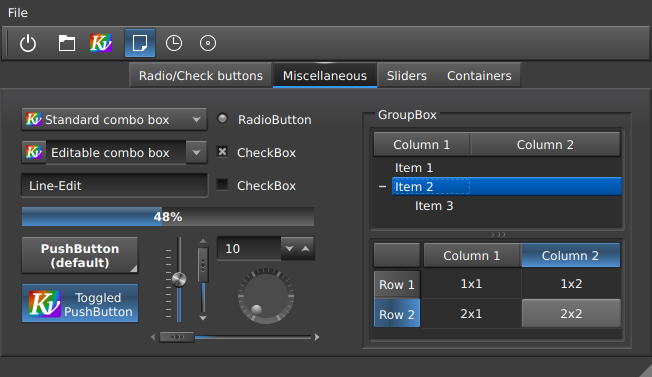Click the clock icon in toolbar
The image size is (652, 377).
point(174,43)
